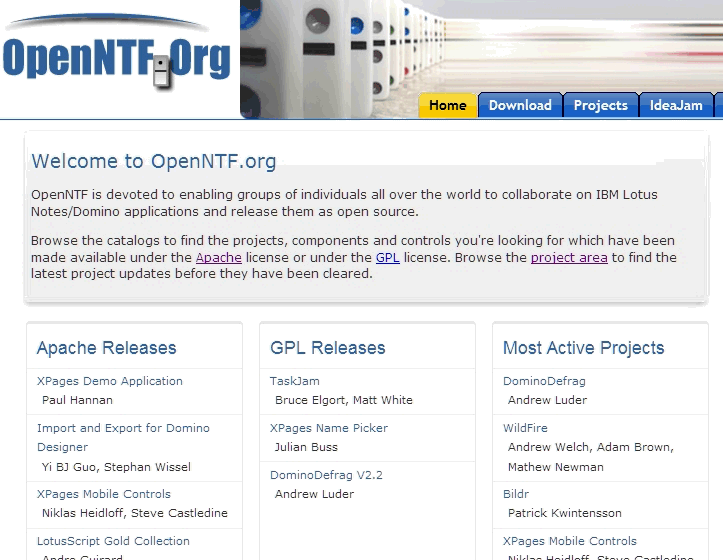This screenshot has height=560, width=723.
Task: Go to the IdeaJam tab
Action: pos(676,105)
